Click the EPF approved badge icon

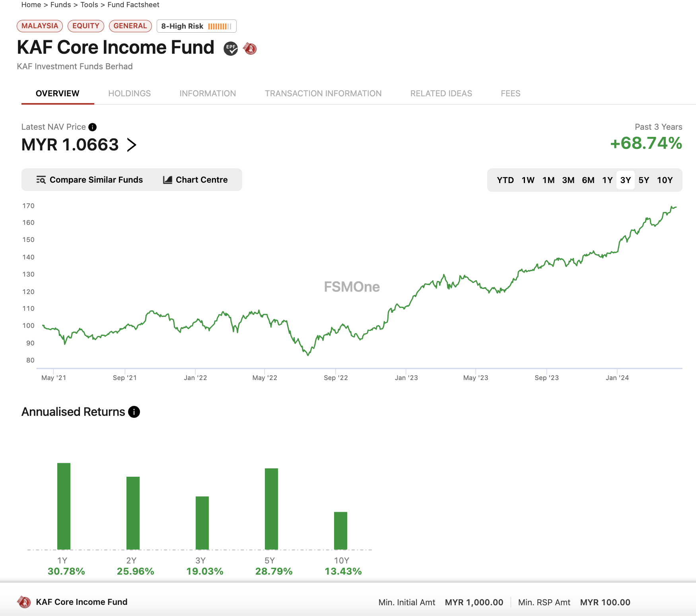click(231, 49)
